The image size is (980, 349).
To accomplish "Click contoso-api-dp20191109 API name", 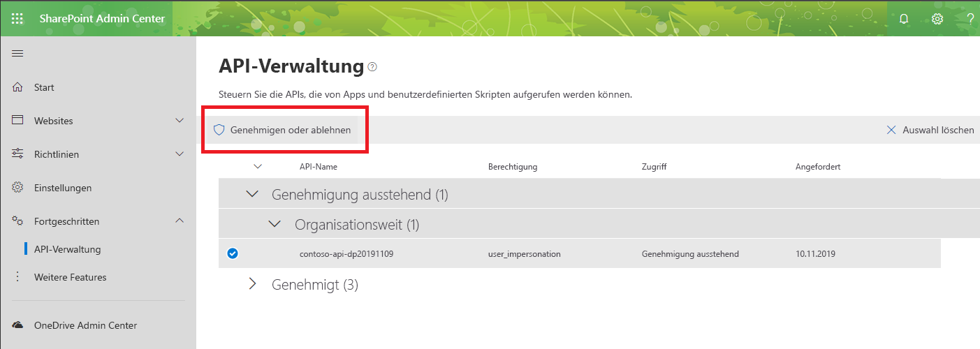I will [x=346, y=254].
